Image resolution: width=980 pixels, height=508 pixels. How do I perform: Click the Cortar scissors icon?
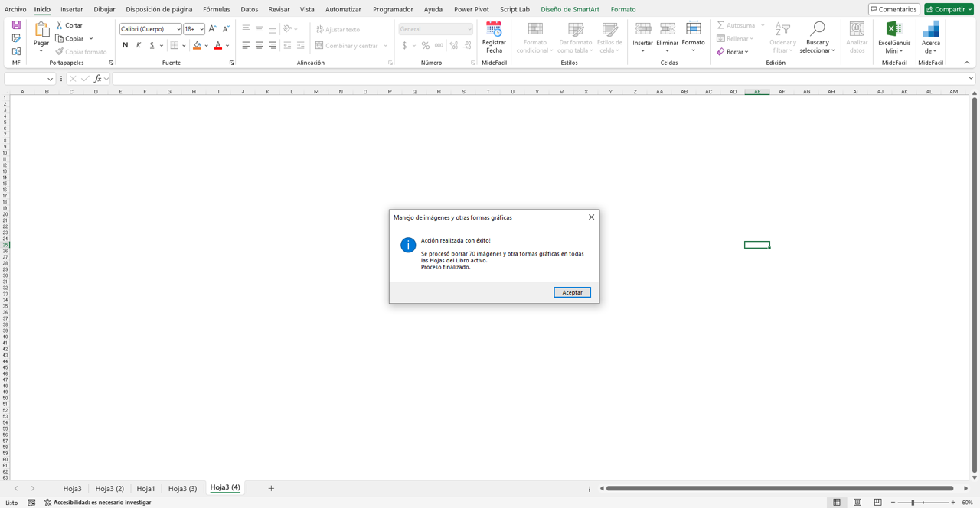pyautogui.click(x=60, y=25)
